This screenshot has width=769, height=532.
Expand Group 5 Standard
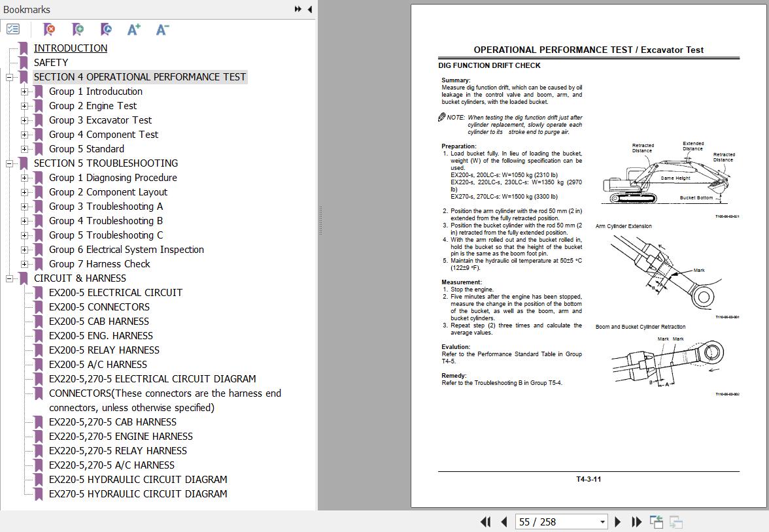pos(24,149)
